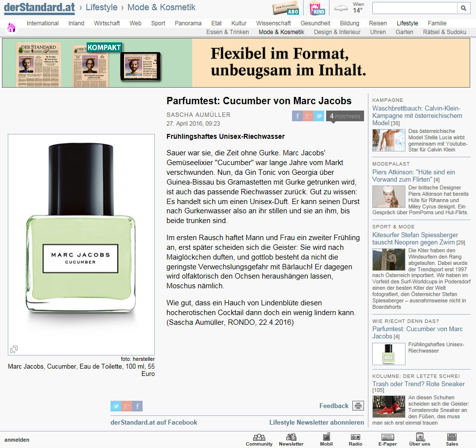This screenshot has height=448, width=476.
Task: Open derStandard.at auf Facebook link
Action: [154, 422]
